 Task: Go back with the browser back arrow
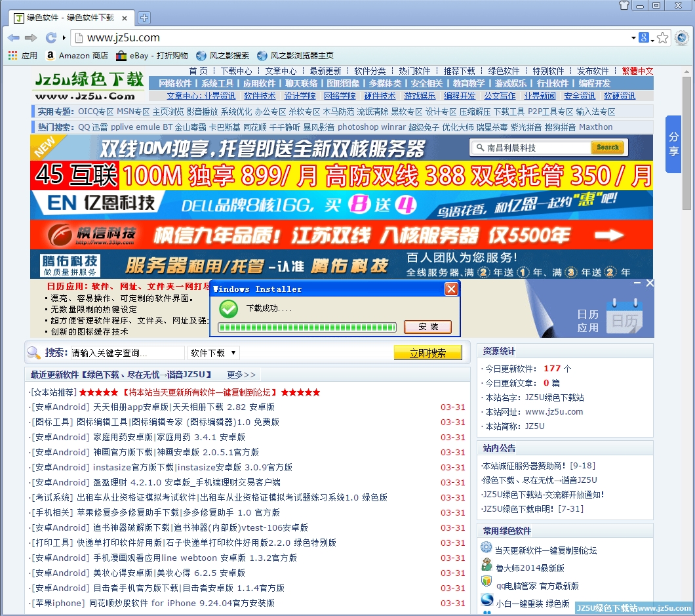(x=13, y=37)
